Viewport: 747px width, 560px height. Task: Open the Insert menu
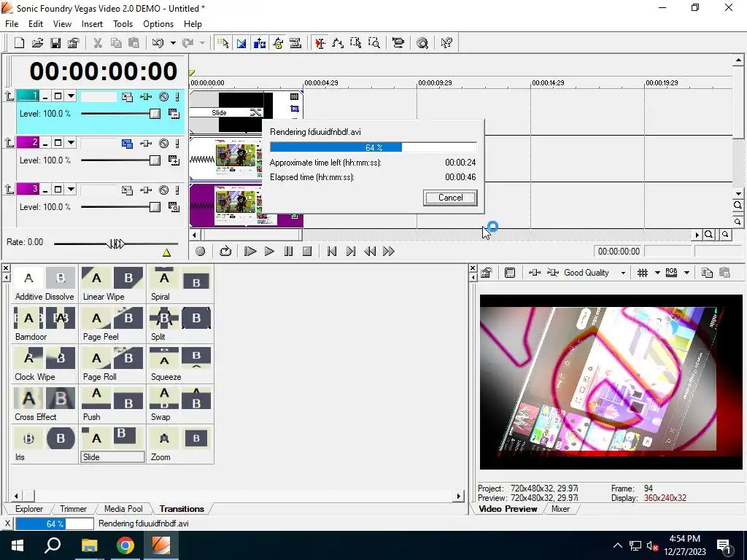92,24
